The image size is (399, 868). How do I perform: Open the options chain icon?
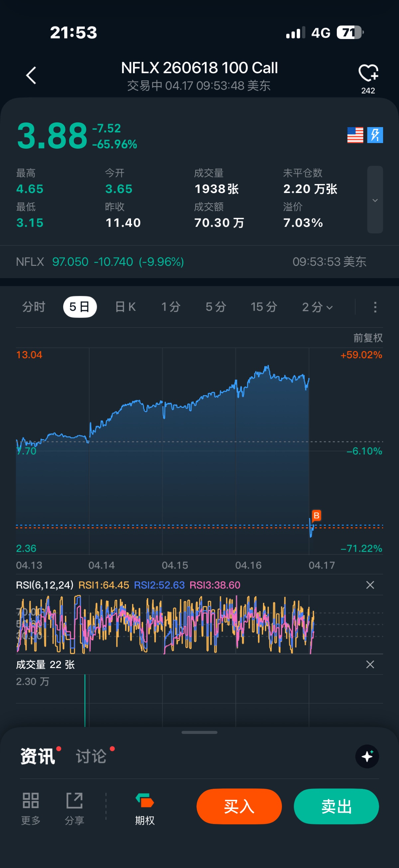pyautogui.click(x=145, y=806)
